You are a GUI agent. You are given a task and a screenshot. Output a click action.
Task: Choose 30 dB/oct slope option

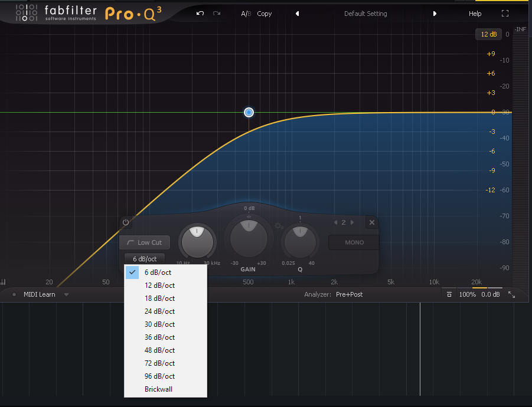click(165, 324)
